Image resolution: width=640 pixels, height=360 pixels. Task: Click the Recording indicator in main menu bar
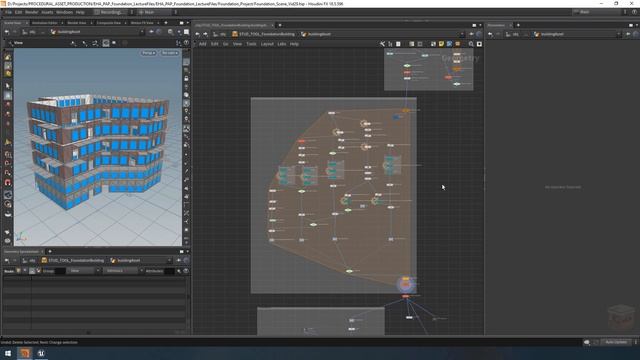[110, 12]
